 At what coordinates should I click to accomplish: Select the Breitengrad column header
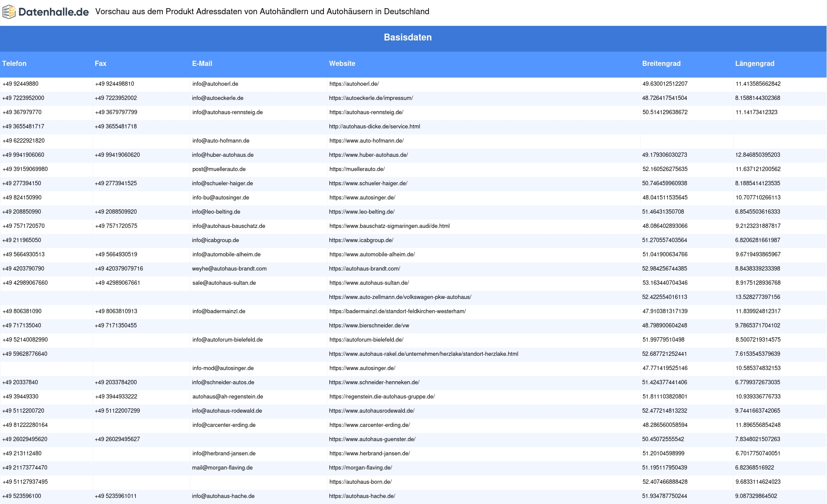661,64
